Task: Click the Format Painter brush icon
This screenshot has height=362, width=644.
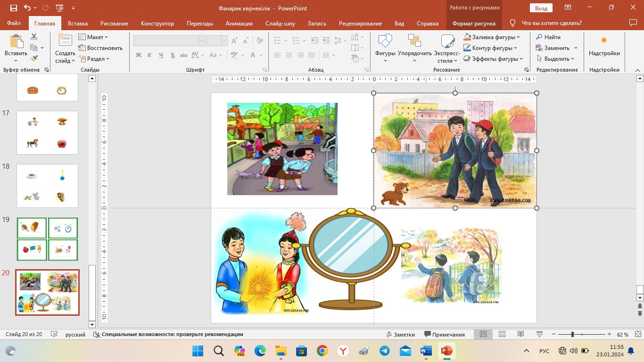Action: coord(34,58)
